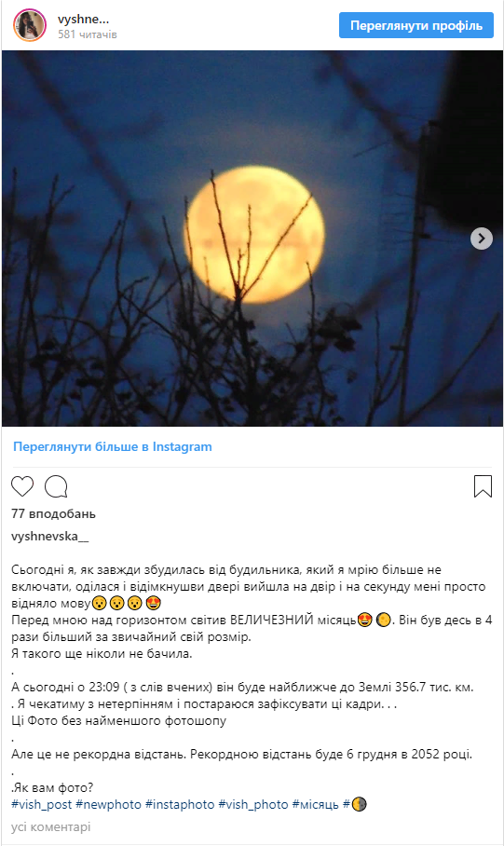Save post with the bookmark icon
This screenshot has height=846, width=504.
click(483, 486)
